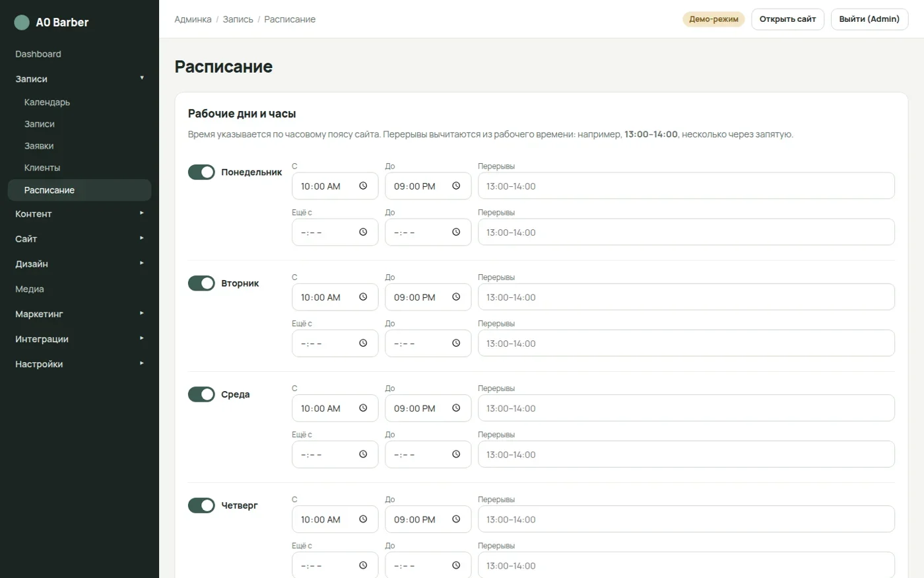Toggle off Tuesday working day
The width and height of the screenshot is (924, 578).
coord(201,283)
